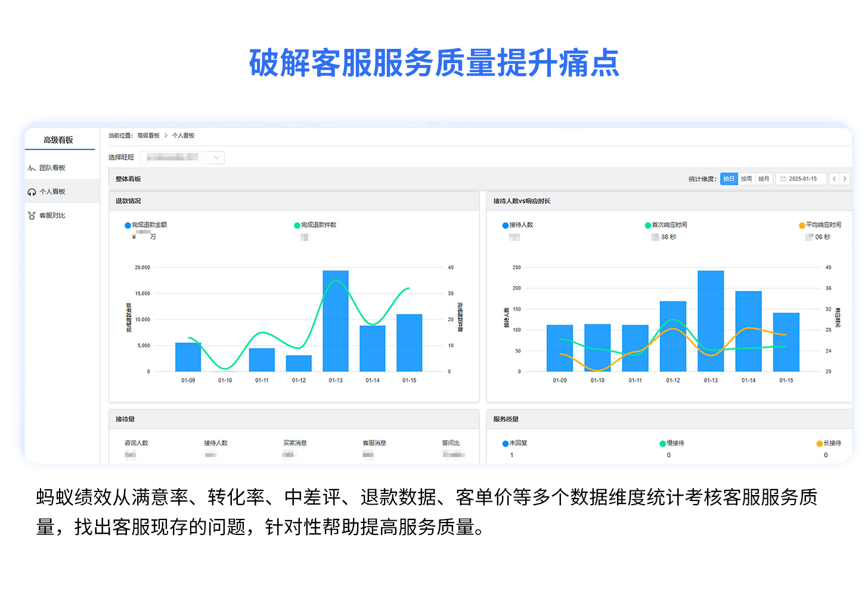
Task: Open the 高级看板 top sidebar tab
Action: pos(58,140)
